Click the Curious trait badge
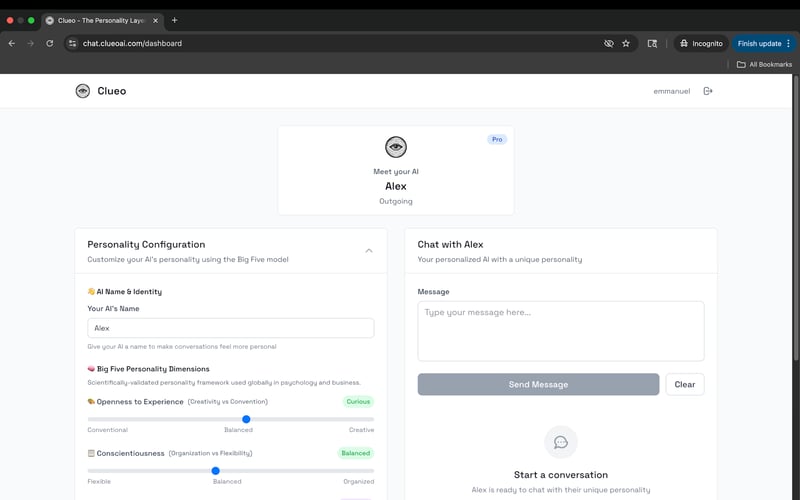800x500 pixels. pyautogui.click(x=358, y=402)
